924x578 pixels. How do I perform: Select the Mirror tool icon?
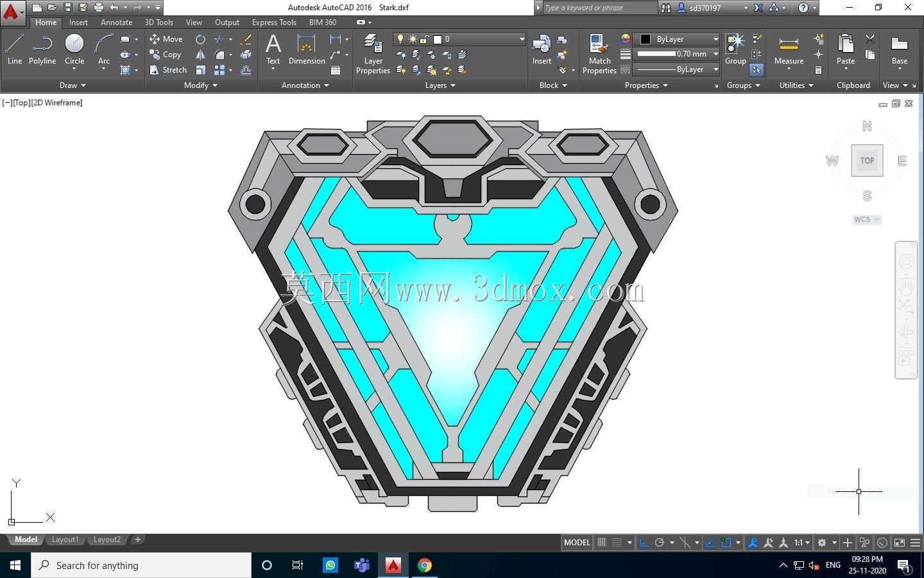click(200, 55)
